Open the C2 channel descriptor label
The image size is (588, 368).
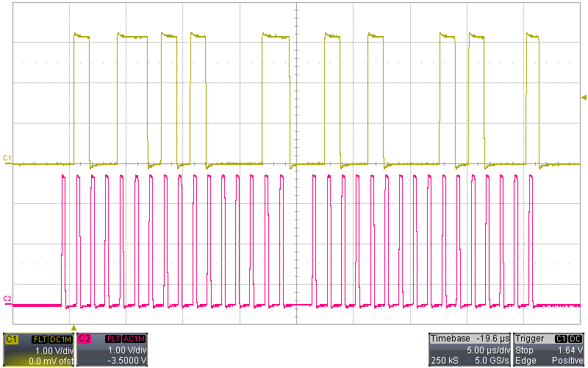(85, 339)
